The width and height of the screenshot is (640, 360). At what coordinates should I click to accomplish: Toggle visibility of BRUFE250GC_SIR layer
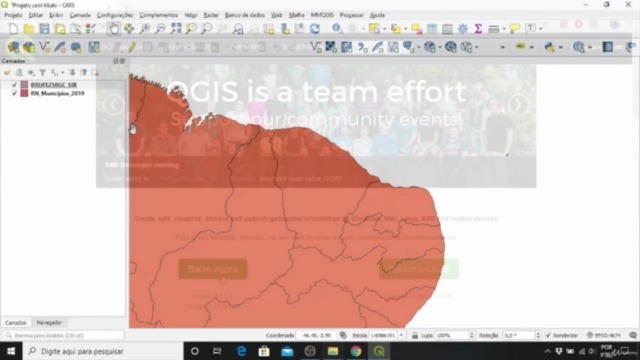click(14, 85)
